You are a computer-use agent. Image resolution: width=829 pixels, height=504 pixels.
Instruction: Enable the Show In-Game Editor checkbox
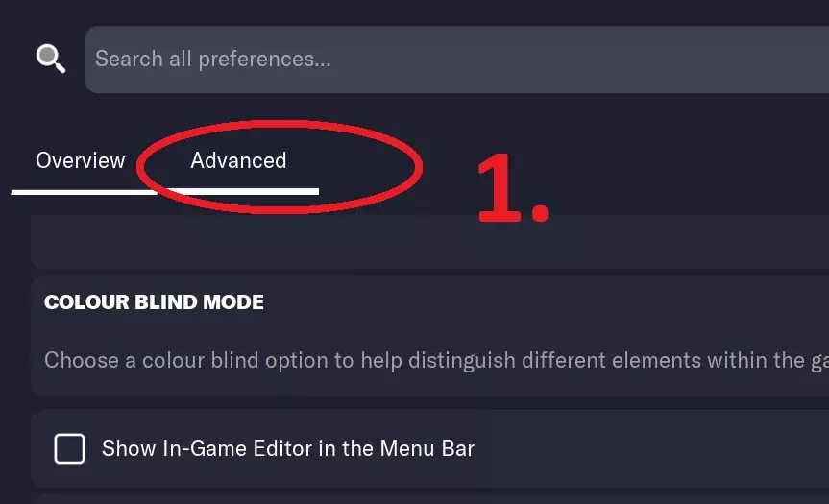[x=69, y=448]
